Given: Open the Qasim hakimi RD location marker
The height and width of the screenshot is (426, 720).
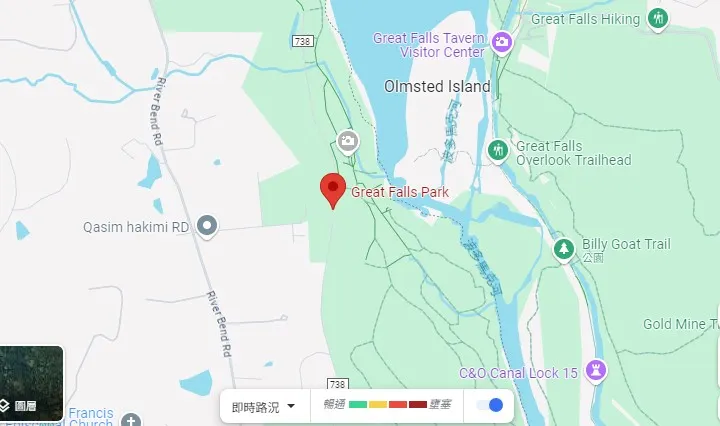Looking at the screenshot, I should point(207,226).
